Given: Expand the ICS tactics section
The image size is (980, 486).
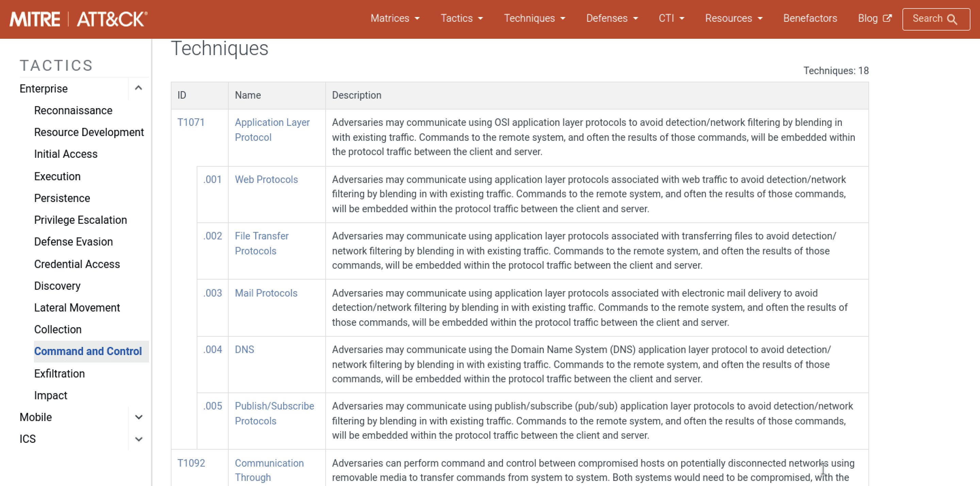Looking at the screenshot, I should pyautogui.click(x=138, y=439).
